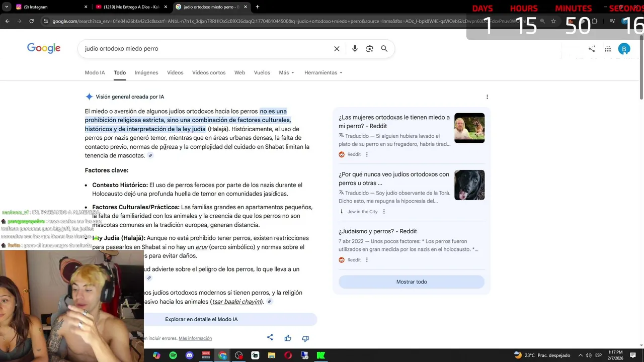The image size is (644, 362).
Task: Click the source link icon after 'tenencia de mascotas'
Action: click(x=150, y=155)
